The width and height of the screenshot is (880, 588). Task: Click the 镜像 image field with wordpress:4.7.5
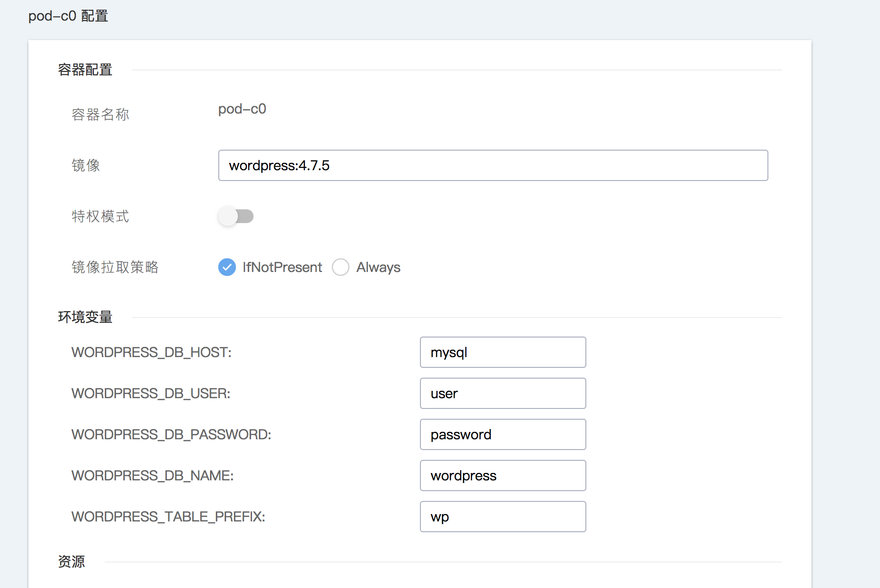[493, 165]
